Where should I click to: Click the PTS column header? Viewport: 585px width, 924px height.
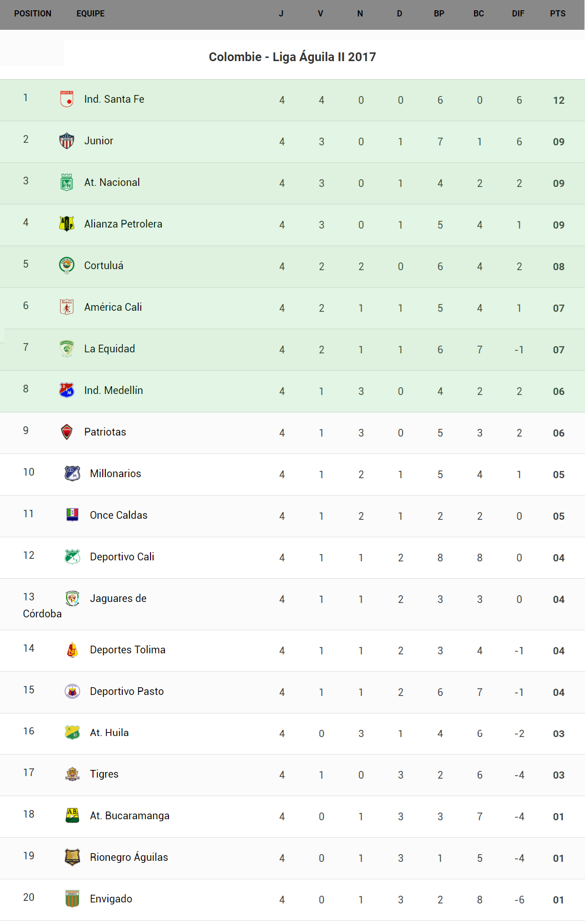pyautogui.click(x=557, y=14)
